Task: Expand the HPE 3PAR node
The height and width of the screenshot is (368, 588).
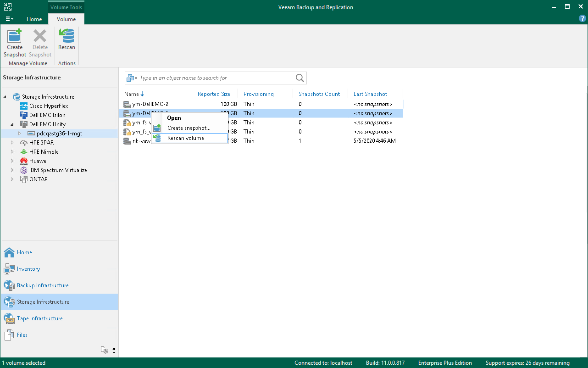Action: pyautogui.click(x=12, y=143)
